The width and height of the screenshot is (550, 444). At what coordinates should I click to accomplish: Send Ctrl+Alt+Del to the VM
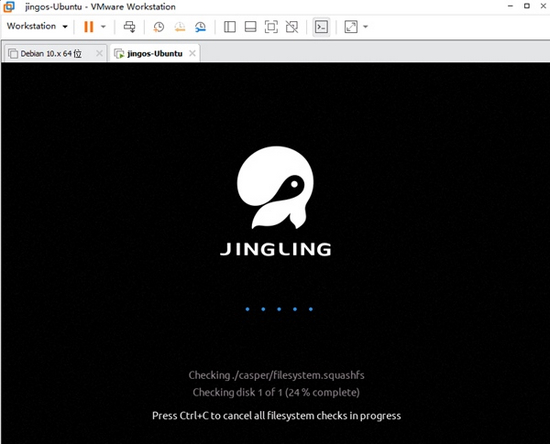coord(129,27)
